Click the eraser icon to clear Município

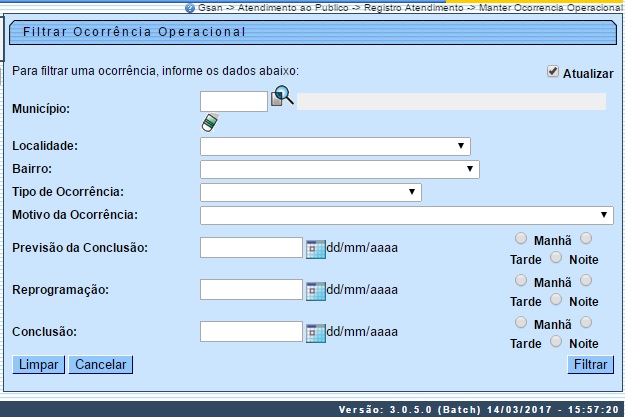(x=210, y=122)
